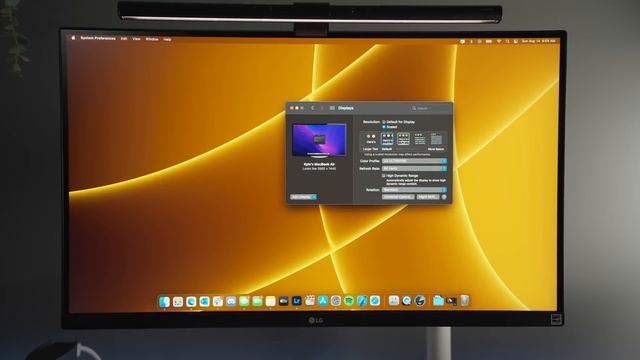Open the clapperboard app in the Dock
Viewport: 640px width, 360px height.
(310, 301)
